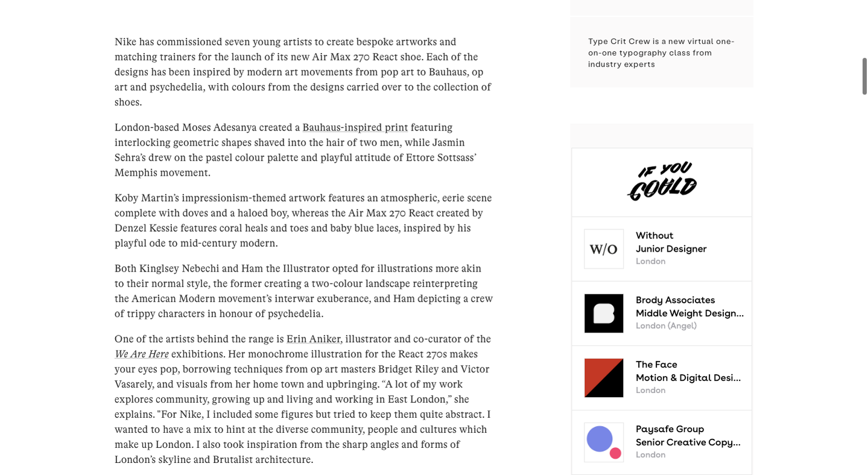Open the Type Crit Crew article card

pyautogui.click(x=662, y=53)
